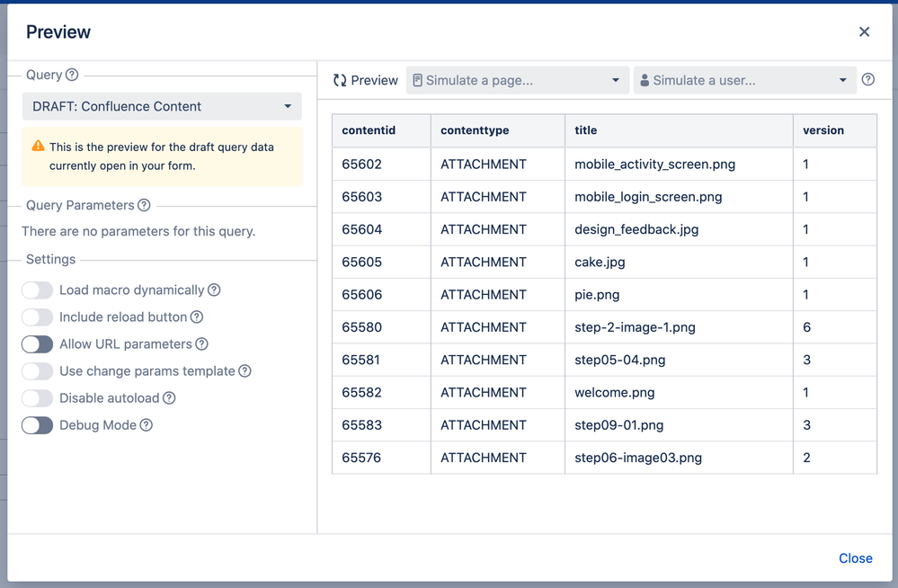Click contentid 65603 cell
Viewport: 898px width, 588px height.
point(381,197)
